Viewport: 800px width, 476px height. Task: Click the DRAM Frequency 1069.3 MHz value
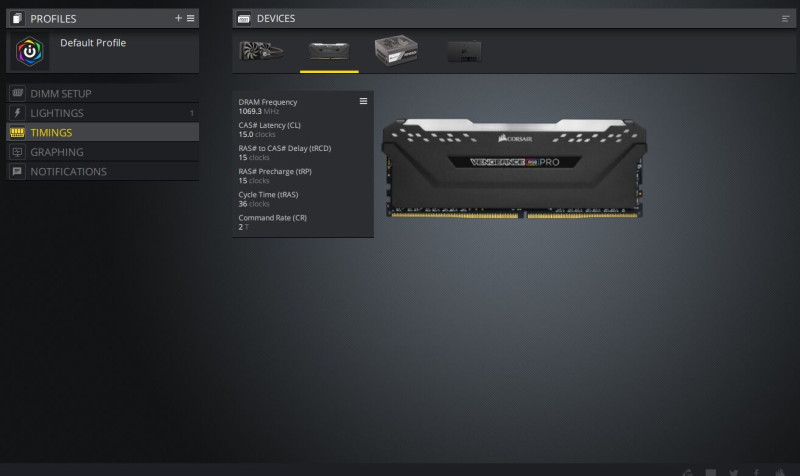tap(259, 111)
